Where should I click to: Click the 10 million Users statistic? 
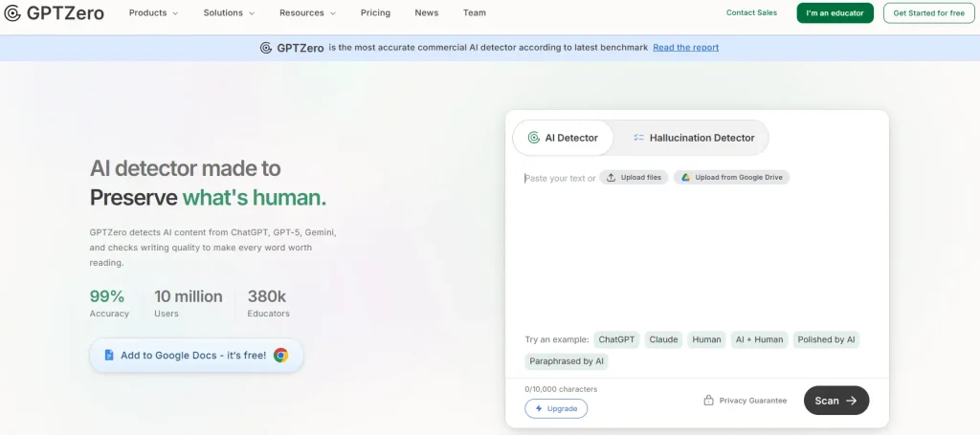pos(189,303)
